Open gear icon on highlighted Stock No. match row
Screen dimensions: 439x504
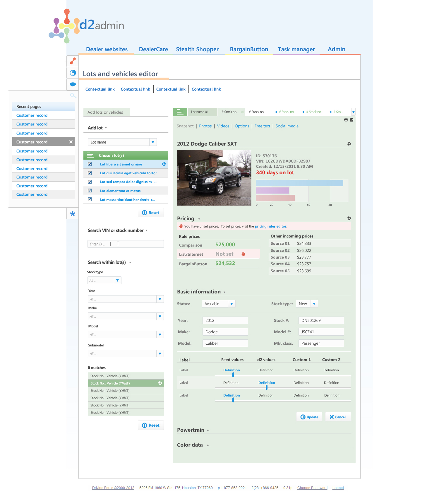(x=160, y=383)
